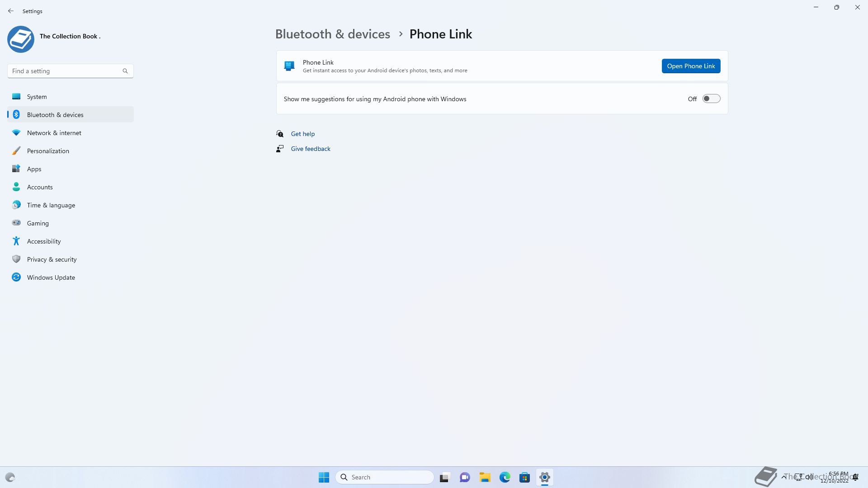Click the Settings gear on the taskbar

pos(545,477)
